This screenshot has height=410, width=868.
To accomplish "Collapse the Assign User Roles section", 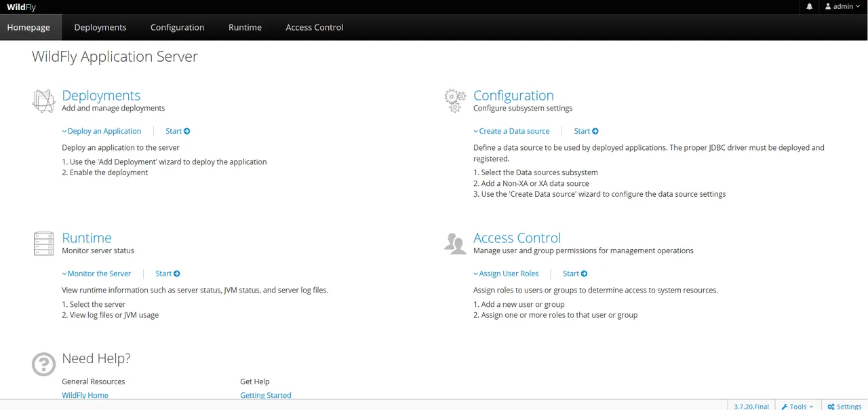I will [506, 274].
